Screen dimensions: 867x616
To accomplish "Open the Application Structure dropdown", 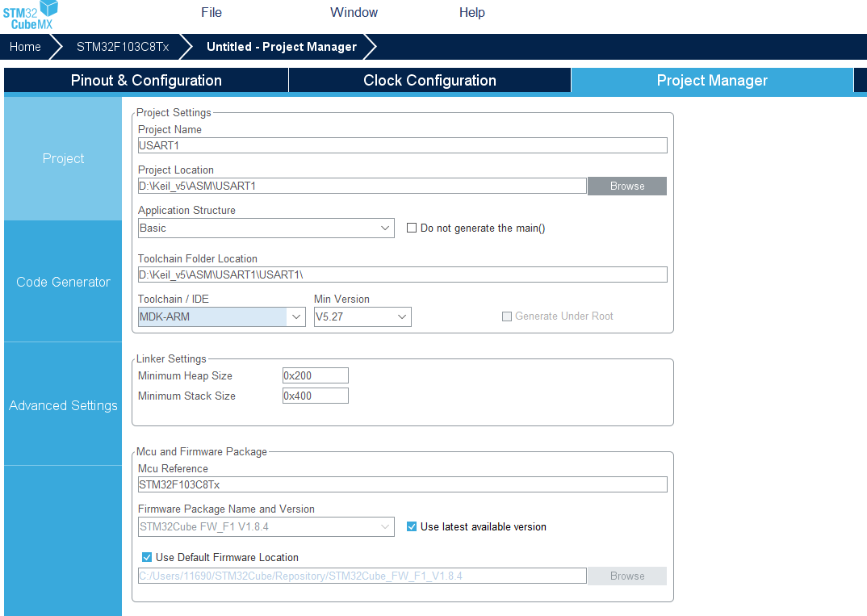I will pos(266,228).
